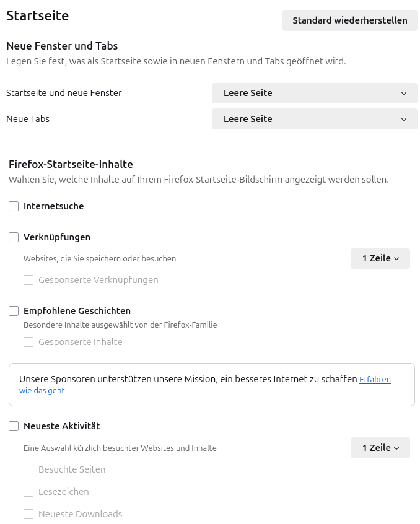Click the Standard wiederherstellen button

[350, 20]
